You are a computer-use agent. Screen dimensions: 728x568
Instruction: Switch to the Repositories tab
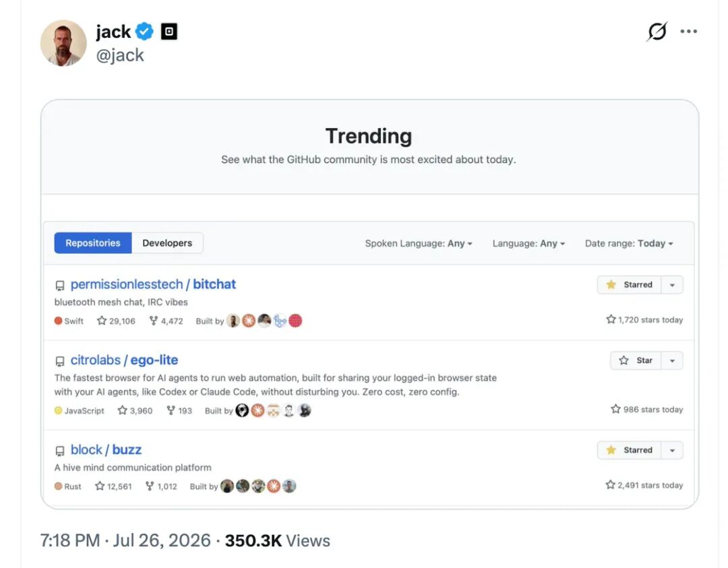point(93,243)
